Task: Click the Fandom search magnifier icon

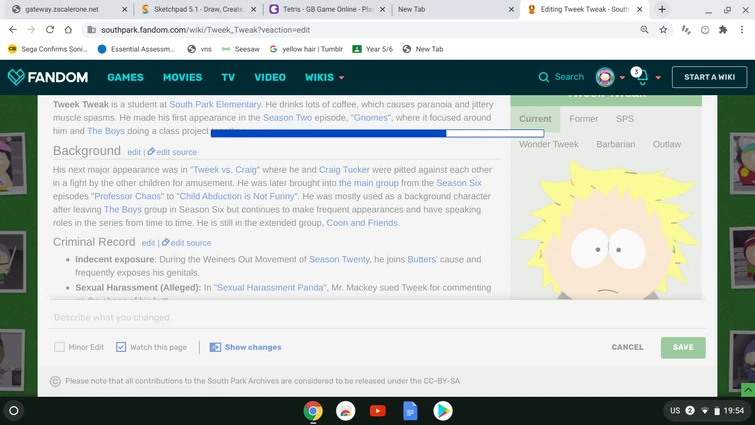Action: [544, 77]
